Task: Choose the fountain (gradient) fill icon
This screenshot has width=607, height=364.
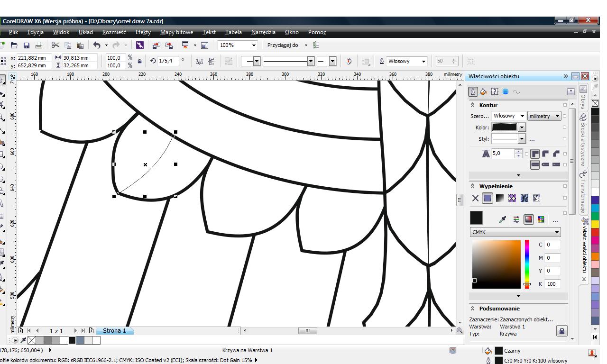Action: pos(500,198)
